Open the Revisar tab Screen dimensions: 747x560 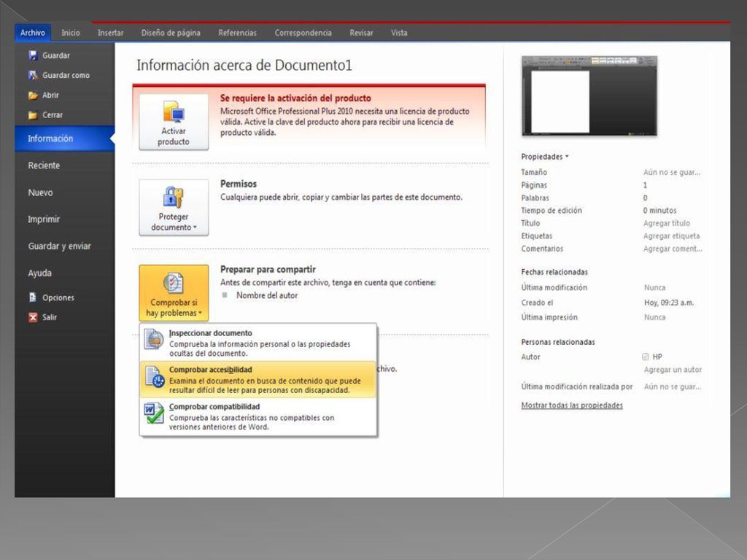(x=361, y=33)
